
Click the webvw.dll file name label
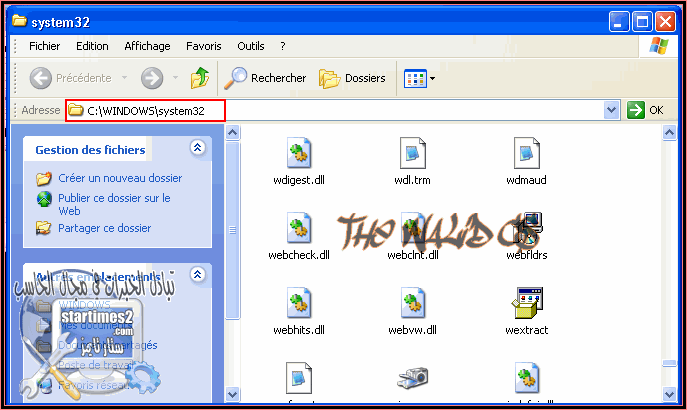pos(412,330)
